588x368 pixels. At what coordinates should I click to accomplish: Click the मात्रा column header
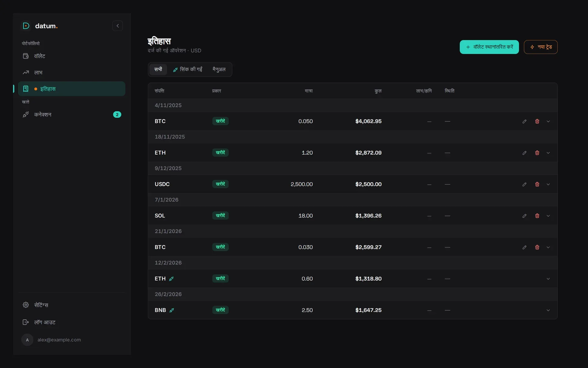(x=309, y=91)
